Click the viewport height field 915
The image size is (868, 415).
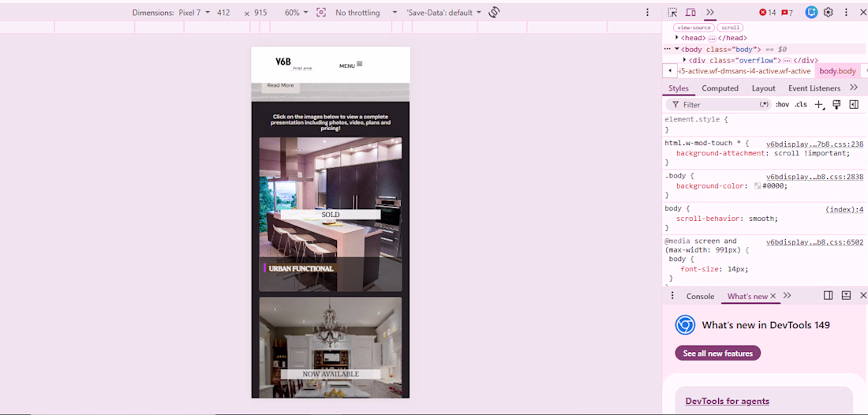[x=260, y=12]
